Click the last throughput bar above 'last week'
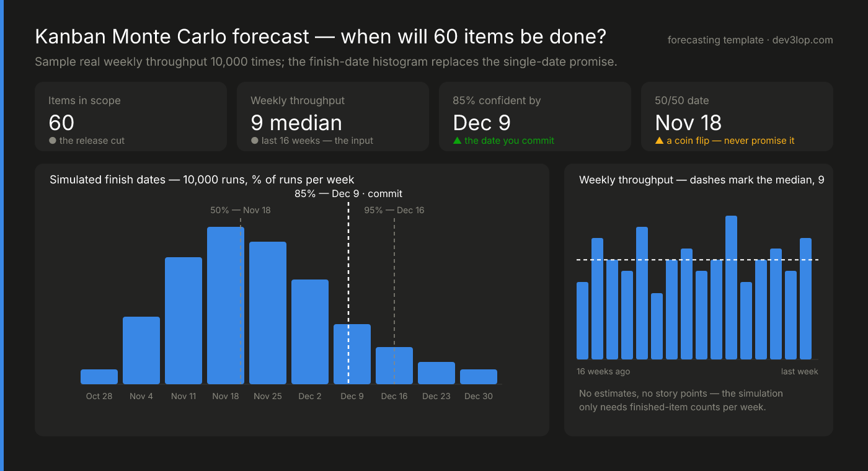 tap(806, 299)
